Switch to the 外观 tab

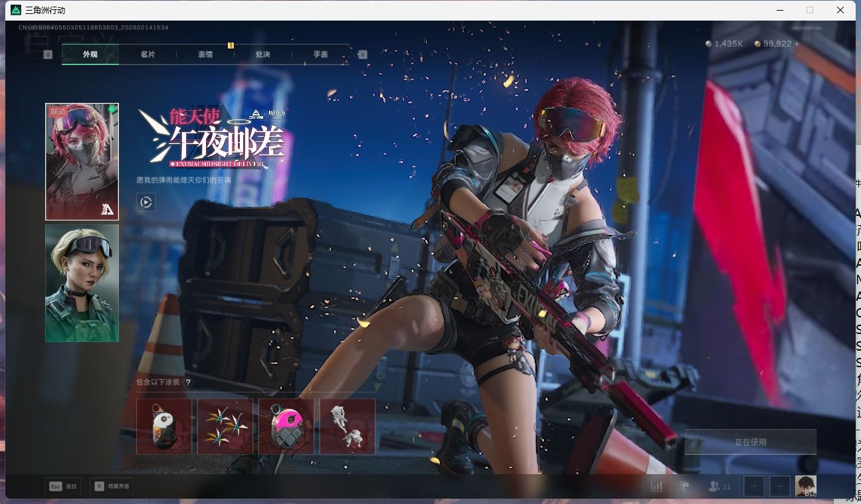click(x=90, y=54)
